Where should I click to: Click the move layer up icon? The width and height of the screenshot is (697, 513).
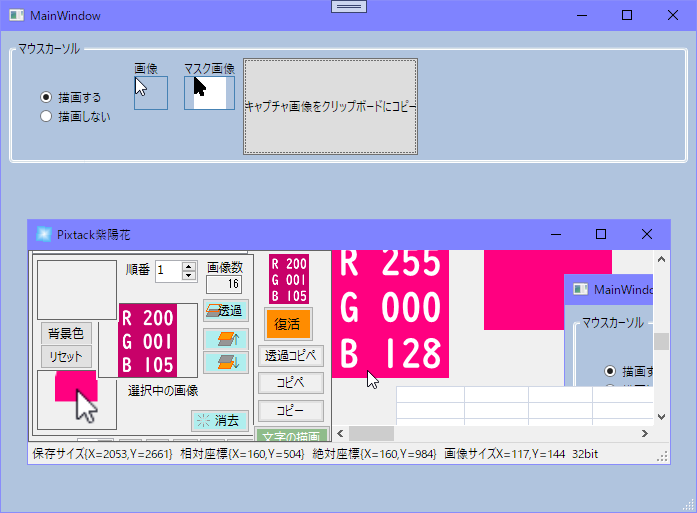[226, 339]
